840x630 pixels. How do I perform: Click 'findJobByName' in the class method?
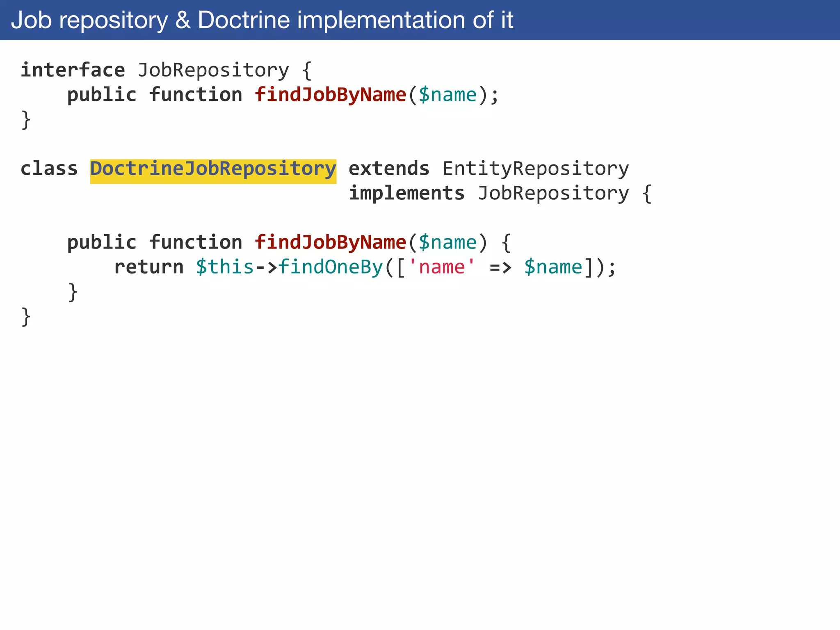[330, 242]
